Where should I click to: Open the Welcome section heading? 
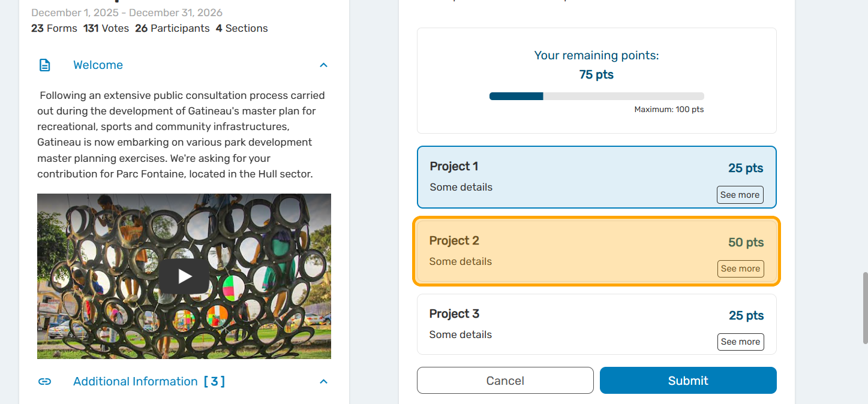[x=98, y=65]
